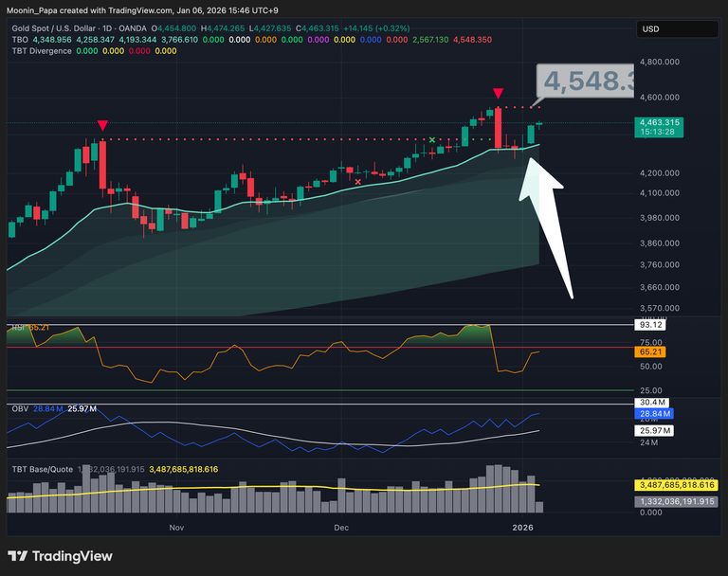This screenshot has width=728, height=576.
Task: Click the red x marker near December candles
Action: point(357,181)
